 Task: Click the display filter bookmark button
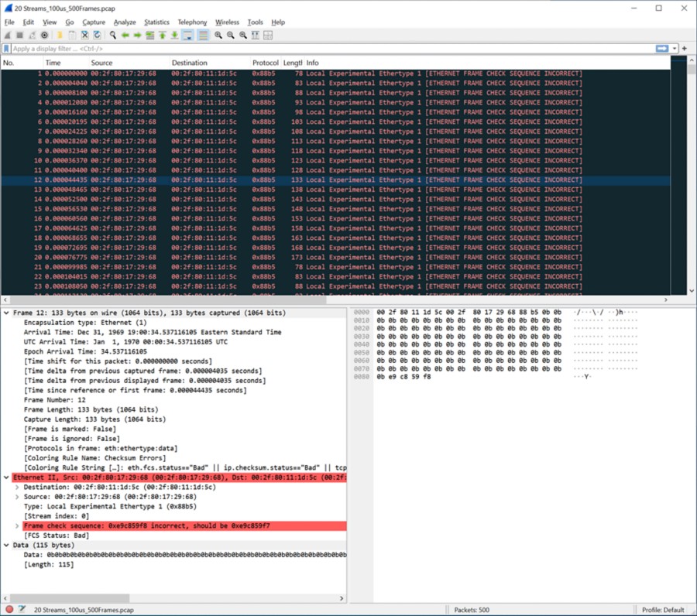pos(7,49)
